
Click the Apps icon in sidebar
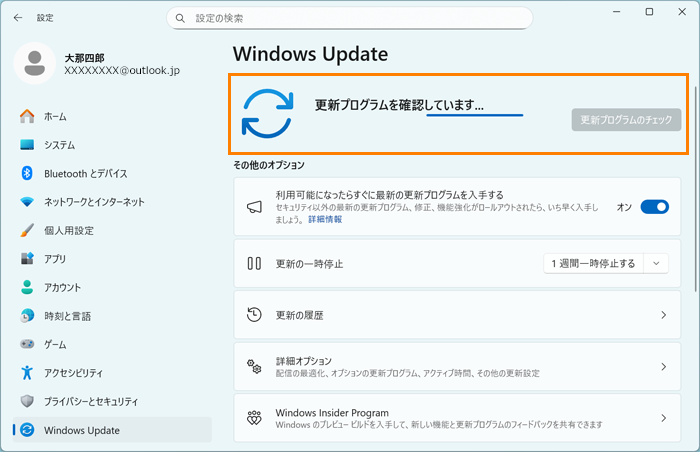pos(27,258)
